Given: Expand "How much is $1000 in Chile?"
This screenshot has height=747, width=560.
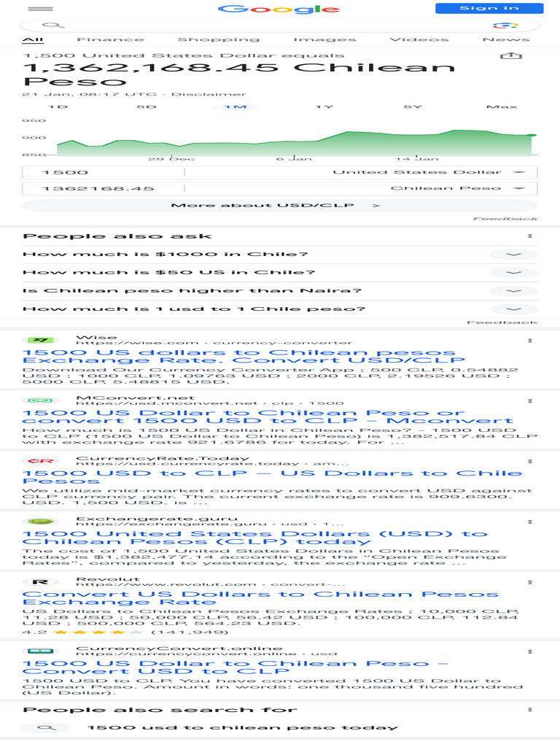Looking at the screenshot, I should point(280,255).
